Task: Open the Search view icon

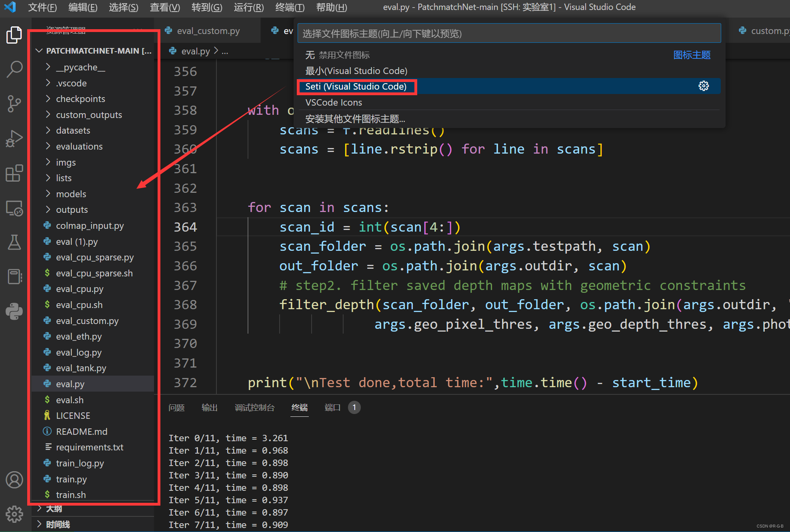Action: [14, 69]
